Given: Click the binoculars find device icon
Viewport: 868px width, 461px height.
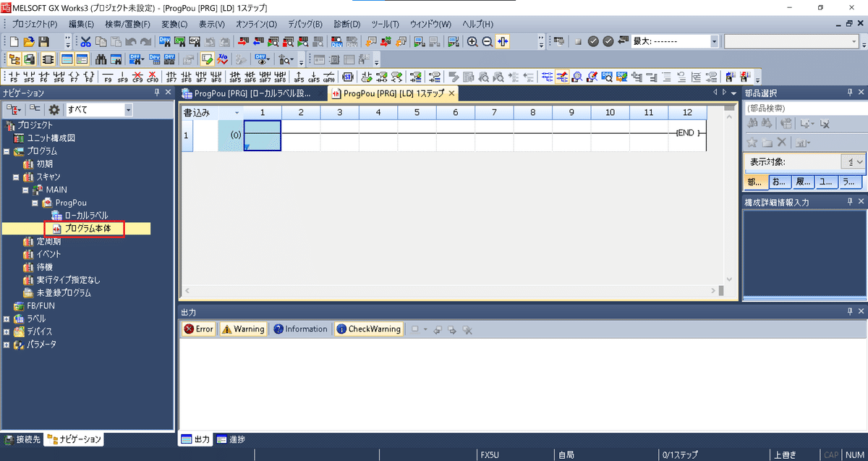Looking at the screenshot, I should (x=100, y=59).
